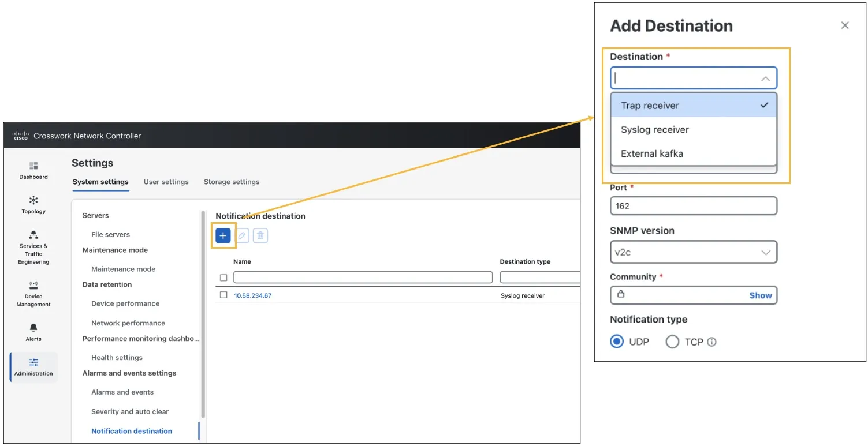Tick the header select-all checkbox

(x=223, y=278)
